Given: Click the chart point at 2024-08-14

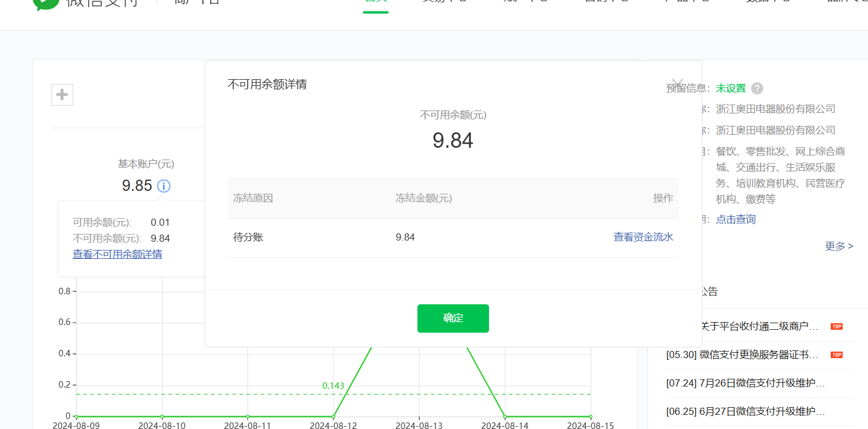Looking at the screenshot, I should (504, 416).
